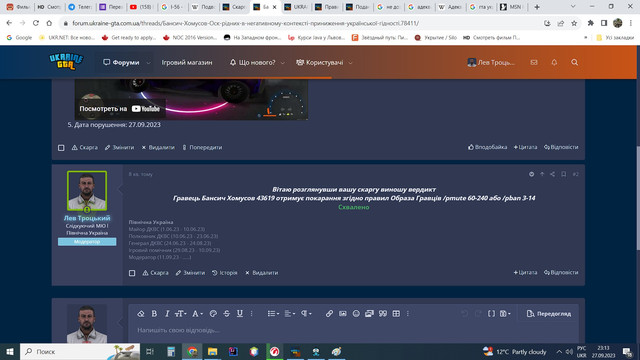Toggle underline in the reply editor
640x360 pixels.
[240, 313]
